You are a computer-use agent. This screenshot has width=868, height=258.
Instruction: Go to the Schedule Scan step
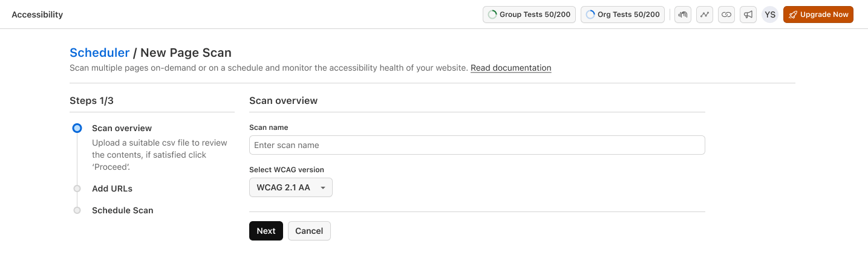(x=122, y=210)
